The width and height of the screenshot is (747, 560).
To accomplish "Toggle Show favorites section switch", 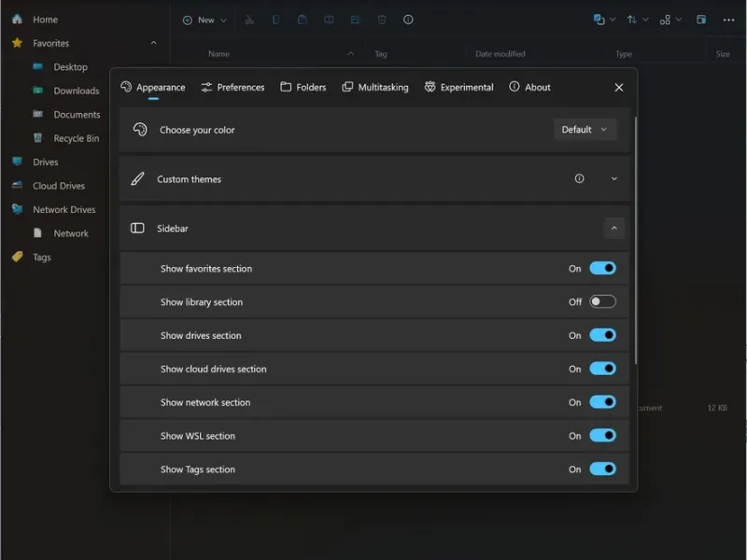I will [x=602, y=268].
